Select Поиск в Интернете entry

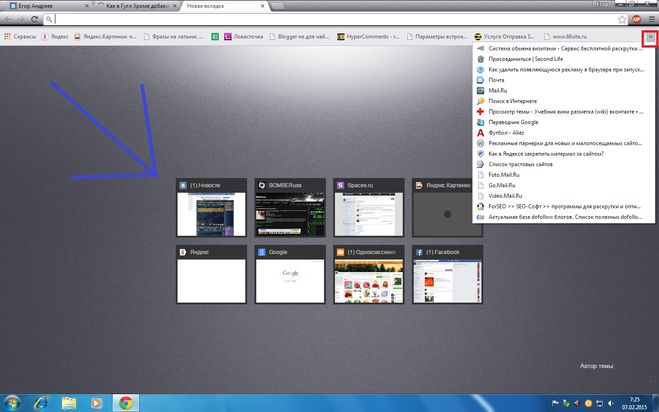tap(564, 101)
